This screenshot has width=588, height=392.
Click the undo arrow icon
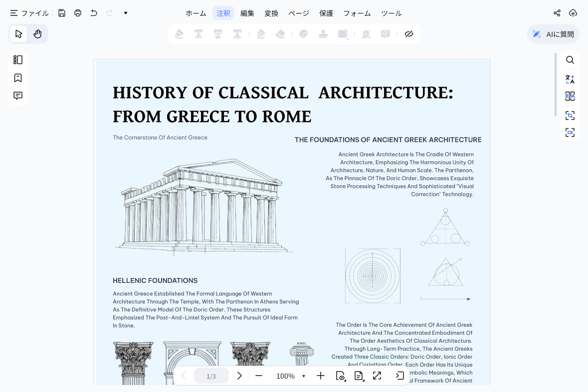[94, 13]
